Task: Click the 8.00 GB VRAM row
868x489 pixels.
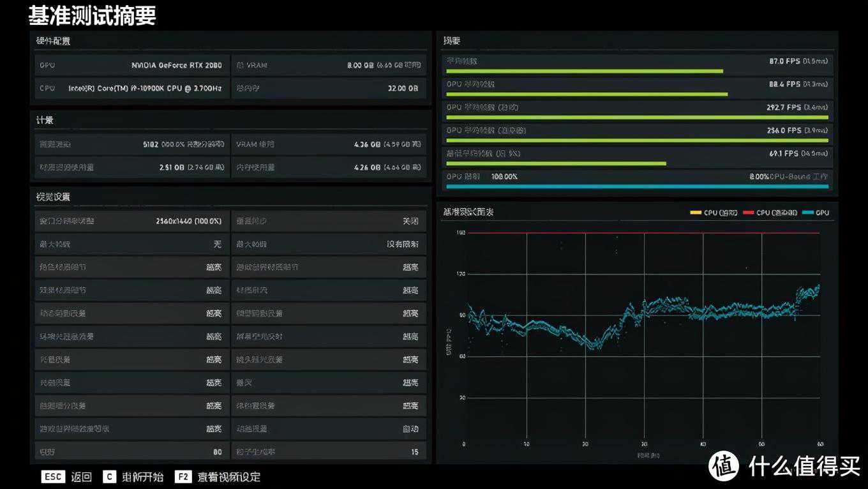Action: (328, 65)
